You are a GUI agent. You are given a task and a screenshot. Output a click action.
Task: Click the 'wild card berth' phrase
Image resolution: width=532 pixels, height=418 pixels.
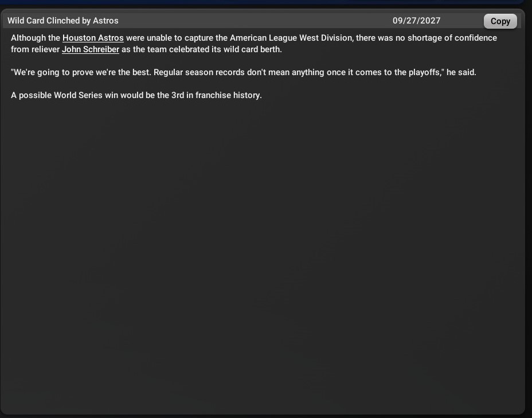point(252,49)
